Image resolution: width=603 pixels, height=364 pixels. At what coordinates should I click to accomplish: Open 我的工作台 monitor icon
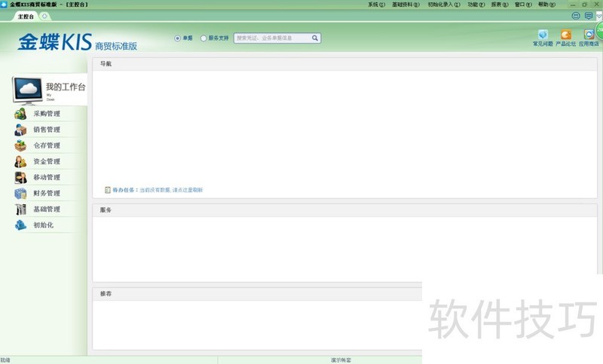(27, 90)
